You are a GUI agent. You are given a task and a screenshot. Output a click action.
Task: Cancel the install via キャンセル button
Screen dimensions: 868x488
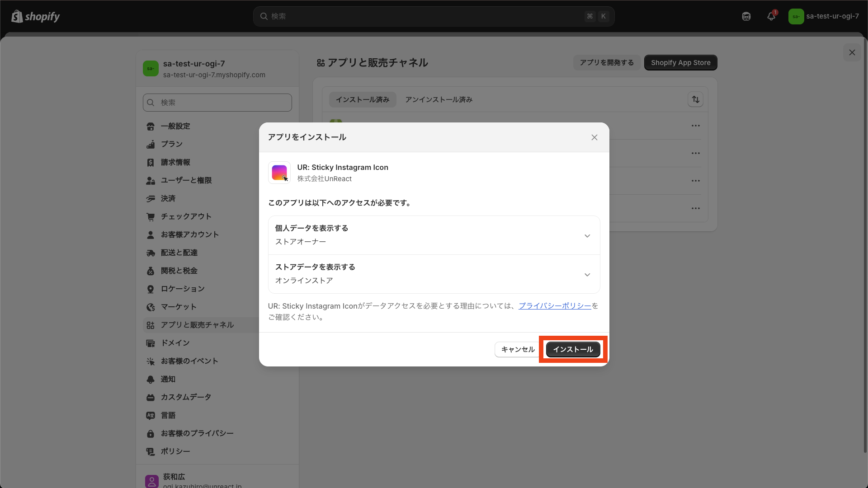click(x=517, y=349)
